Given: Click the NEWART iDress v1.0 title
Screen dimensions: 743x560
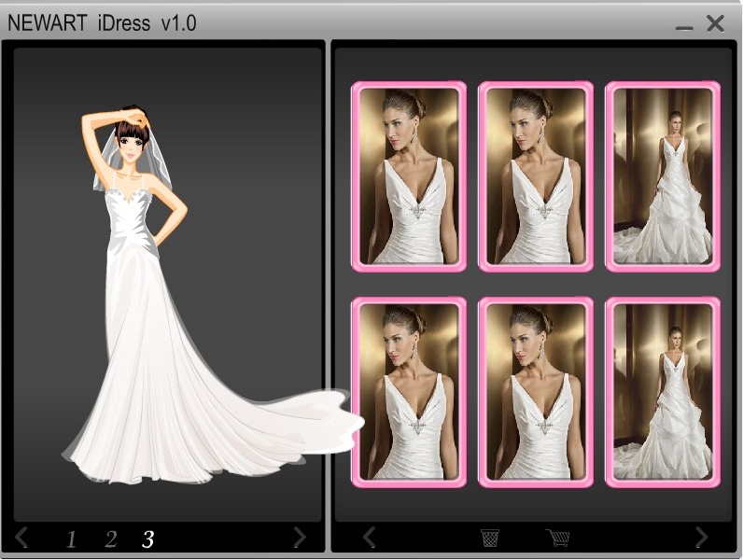Looking at the screenshot, I should (102, 23).
